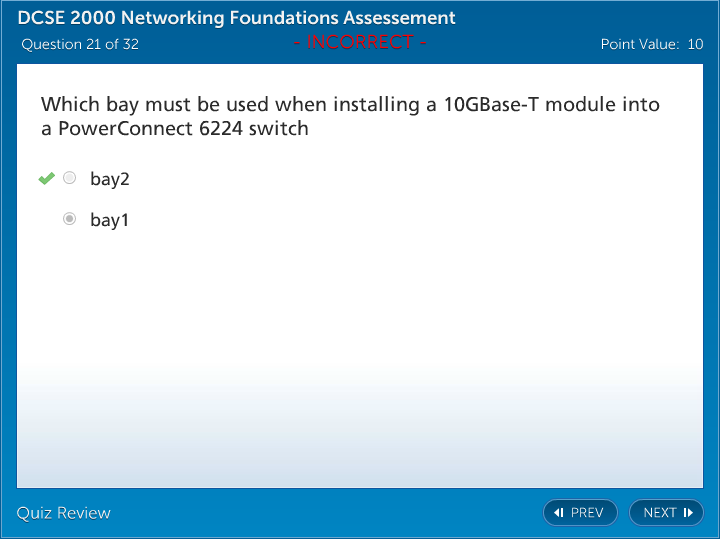This screenshot has height=540, width=722.
Task: Click the point value number 10
Action: 695,44
